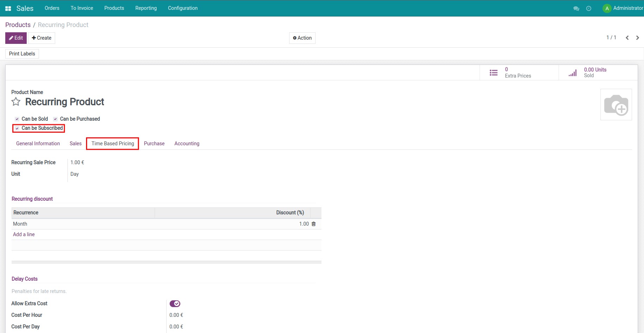Click the Units Sold statistics icon
Image resolution: width=644 pixels, height=333 pixels.
573,72
